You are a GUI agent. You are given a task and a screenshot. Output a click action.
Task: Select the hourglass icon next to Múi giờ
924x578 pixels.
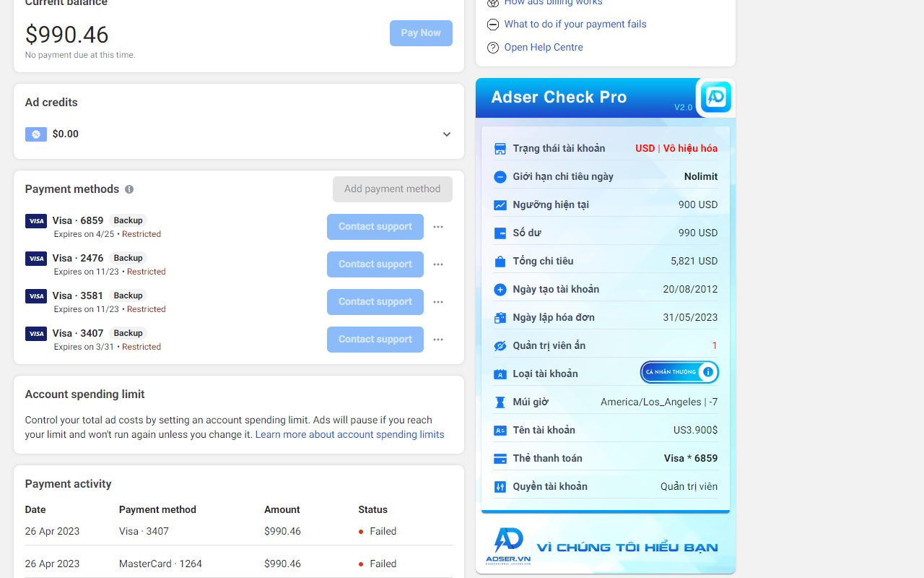(500, 402)
